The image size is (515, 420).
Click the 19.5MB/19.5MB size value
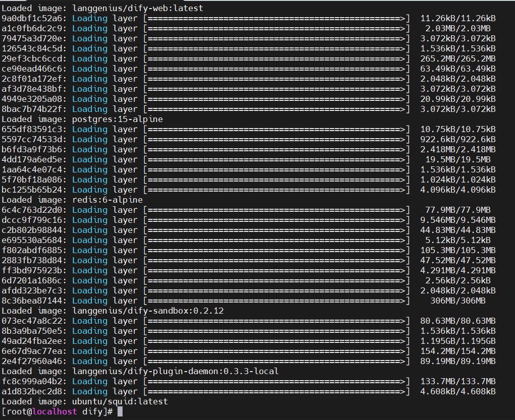[x=458, y=160]
